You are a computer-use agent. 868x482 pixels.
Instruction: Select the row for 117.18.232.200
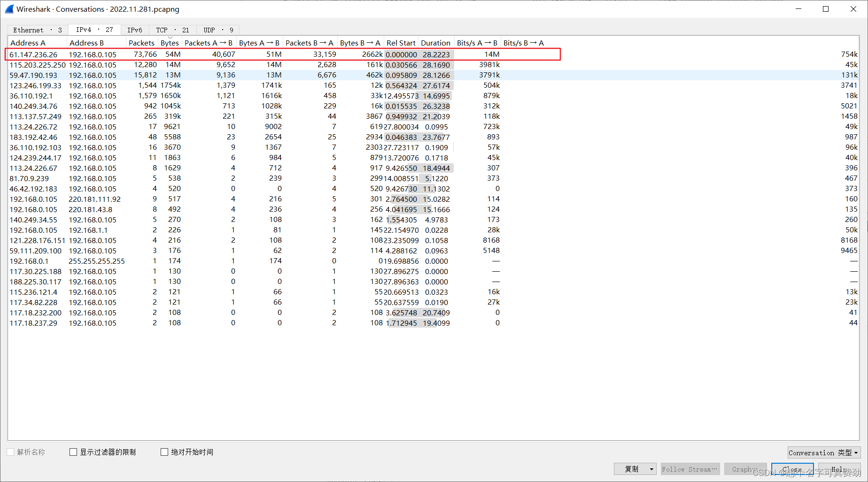point(434,313)
